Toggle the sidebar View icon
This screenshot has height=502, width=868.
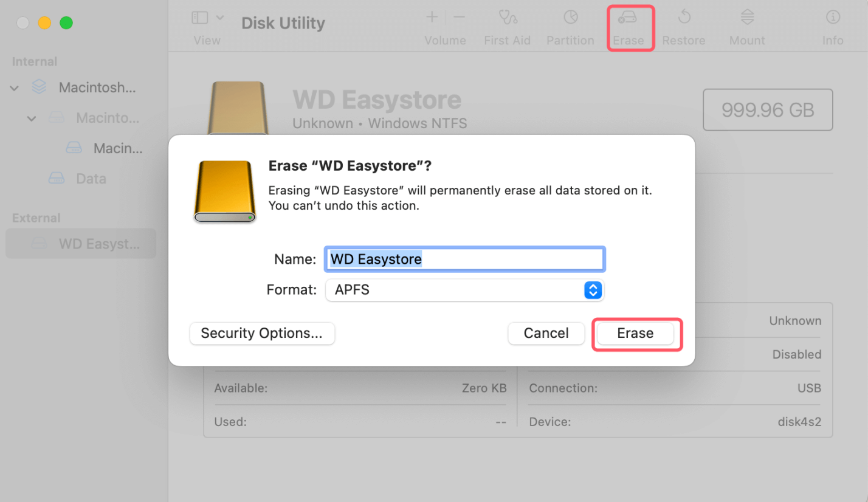[199, 17]
